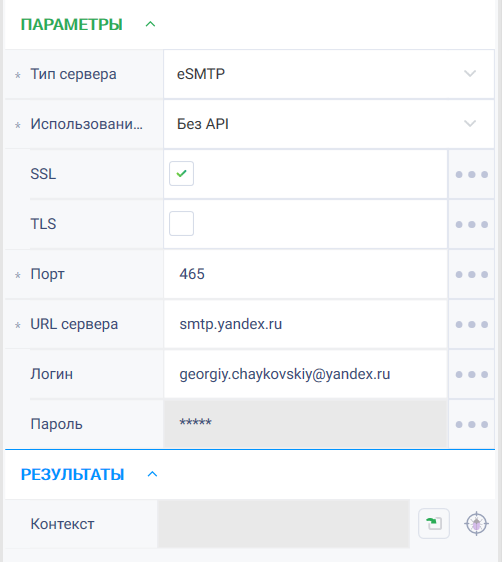
Task: Click the ПАРАМЕТРЫ section header
Action: (72, 25)
